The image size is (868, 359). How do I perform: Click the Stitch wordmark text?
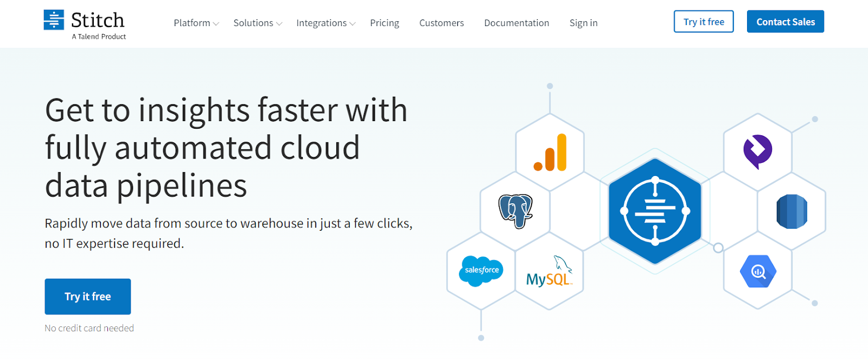98,20
